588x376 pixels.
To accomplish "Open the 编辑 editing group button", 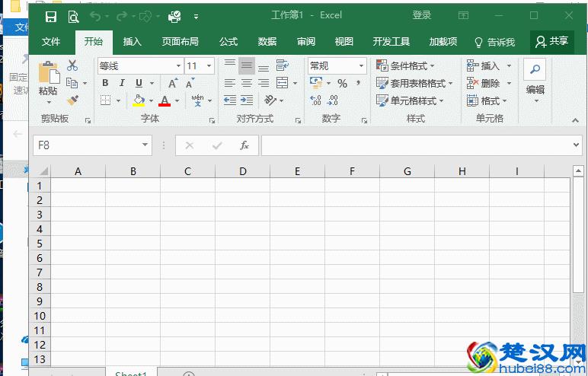I will point(535,82).
